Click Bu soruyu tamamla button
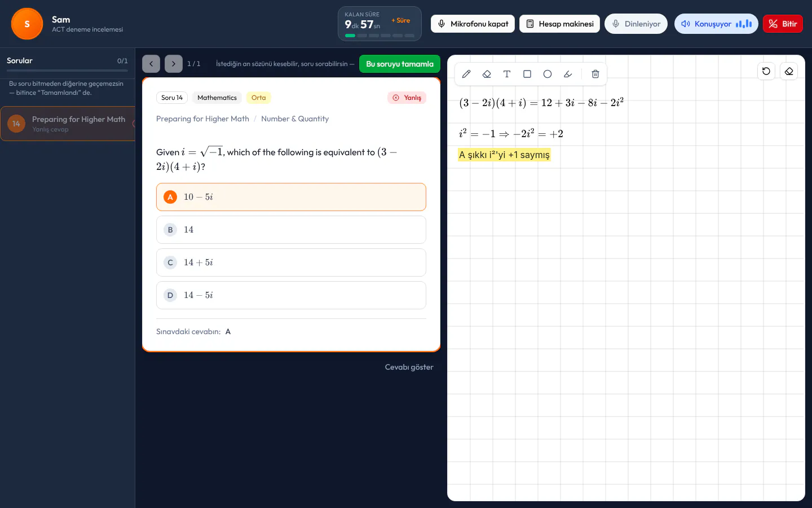This screenshot has height=508, width=812. pyautogui.click(x=400, y=64)
